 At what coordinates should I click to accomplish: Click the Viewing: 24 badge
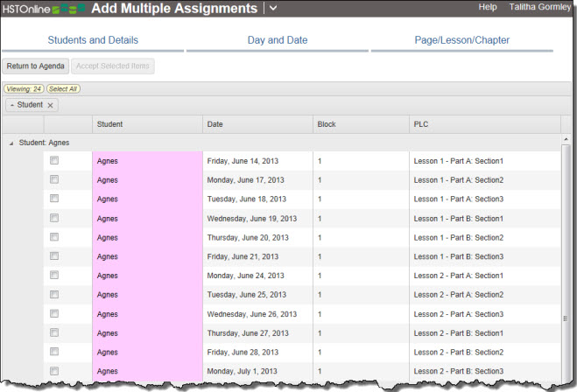click(24, 89)
